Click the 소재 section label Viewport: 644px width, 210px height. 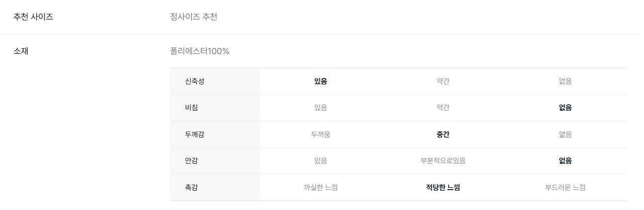pyautogui.click(x=21, y=51)
